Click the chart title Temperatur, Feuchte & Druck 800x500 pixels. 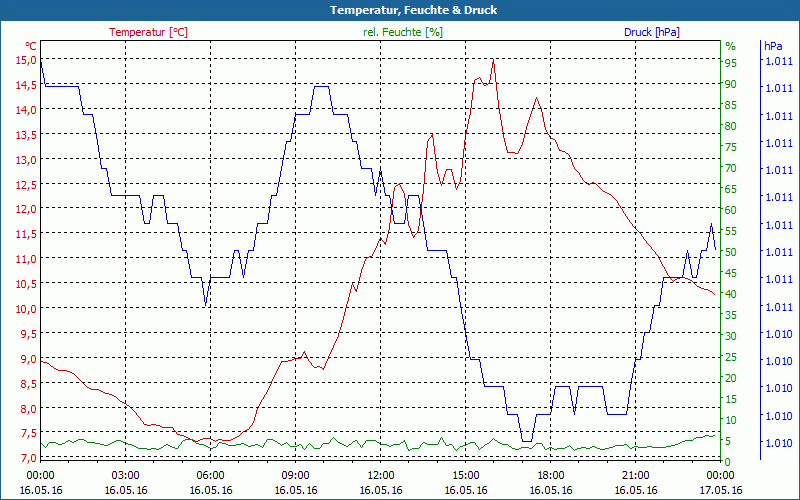coord(400,10)
